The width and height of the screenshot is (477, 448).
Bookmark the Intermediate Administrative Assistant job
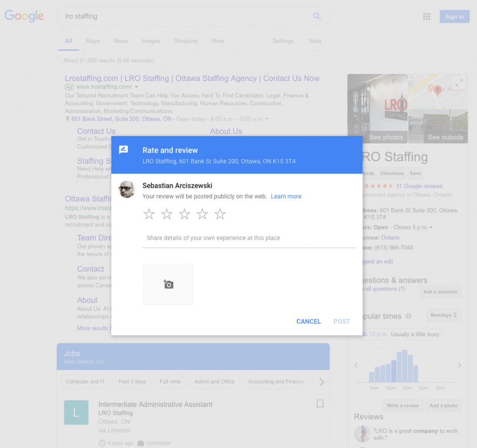(x=320, y=404)
